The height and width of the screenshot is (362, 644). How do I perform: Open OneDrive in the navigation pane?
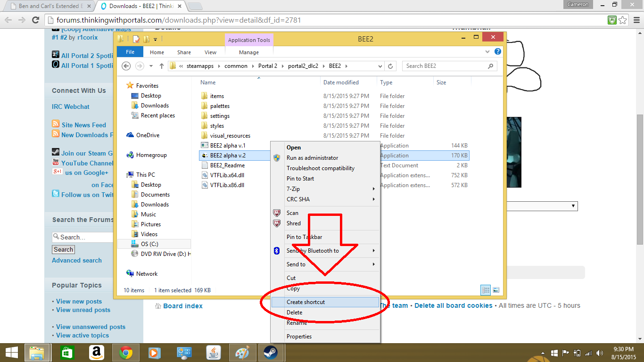click(148, 135)
